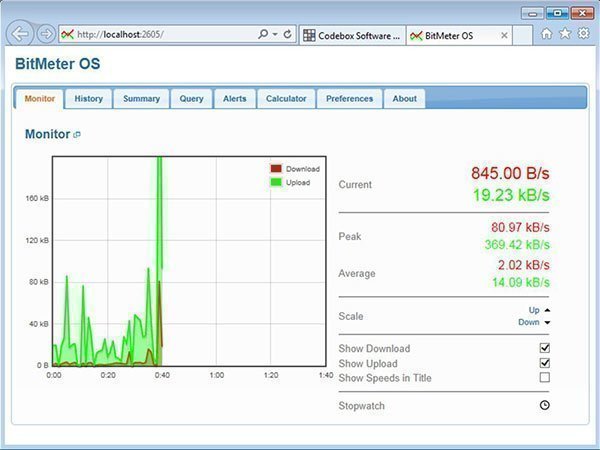Viewport: 600px width, 450px height.
Task: Click the BitMeter OS page title
Action: (x=58, y=65)
